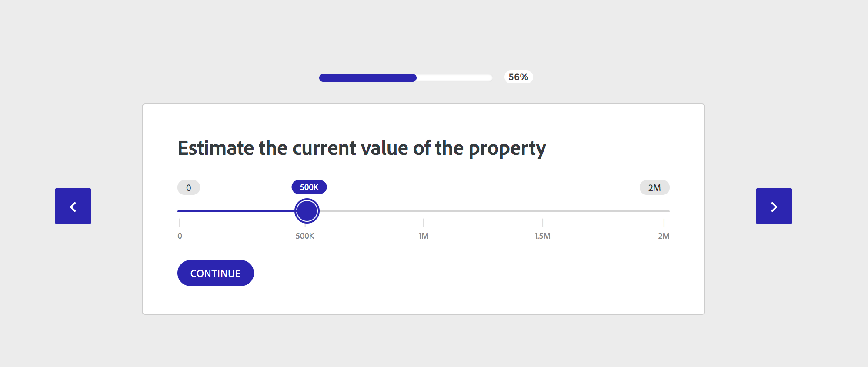Image resolution: width=868 pixels, height=367 pixels.
Task: Click the filled part of progress bar
Action: pyautogui.click(x=367, y=78)
